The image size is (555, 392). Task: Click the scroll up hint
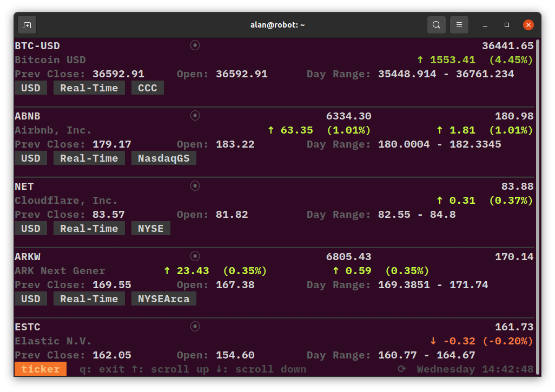coord(170,369)
